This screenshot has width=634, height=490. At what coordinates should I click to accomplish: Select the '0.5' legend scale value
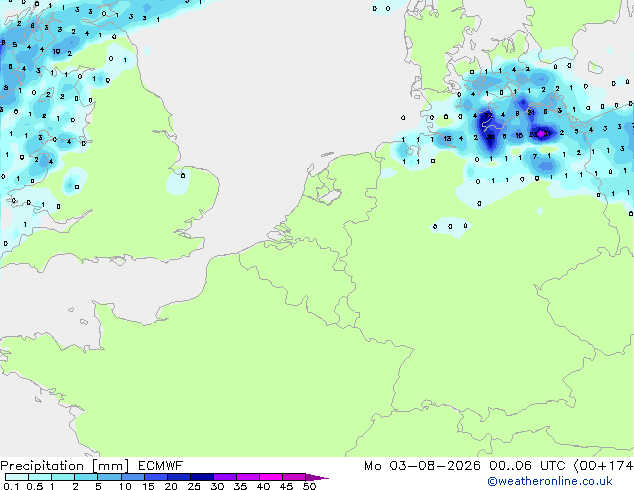[x=35, y=486]
